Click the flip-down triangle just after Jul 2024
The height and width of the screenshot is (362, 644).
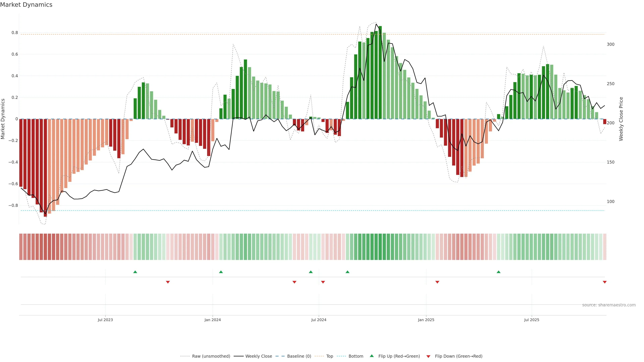point(323,282)
